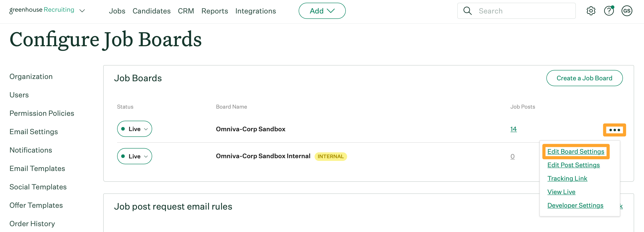The height and width of the screenshot is (232, 644).
Task: Open the settings gear icon
Action: (591, 11)
